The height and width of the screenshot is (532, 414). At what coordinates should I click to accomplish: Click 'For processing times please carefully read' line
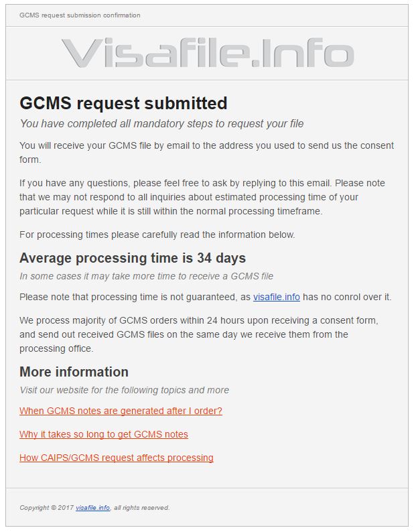pyautogui.click(x=157, y=235)
